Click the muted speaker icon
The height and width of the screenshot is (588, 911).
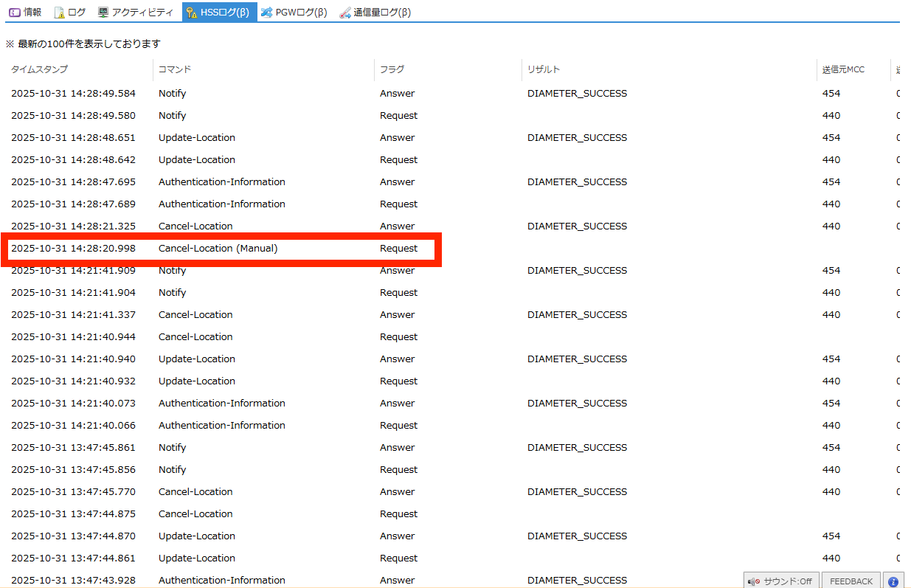click(754, 581)
